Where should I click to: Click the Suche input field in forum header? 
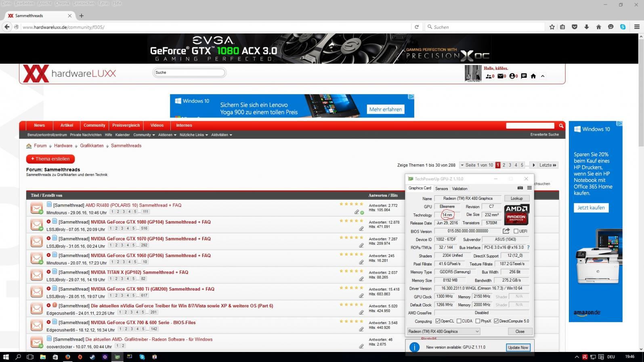click(x=189, y=73)
